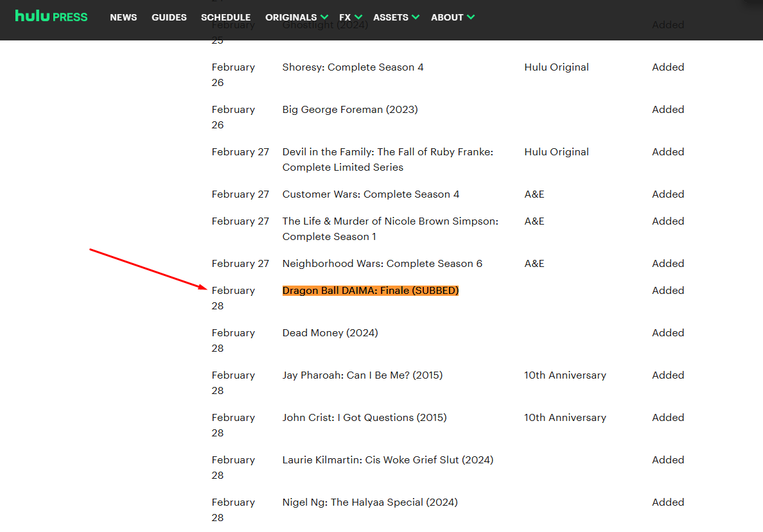Screen dimensions: 763x532
Task: Click the February 28 date beside John Crist
Action: pyautogui.click(x=233, y=425)
